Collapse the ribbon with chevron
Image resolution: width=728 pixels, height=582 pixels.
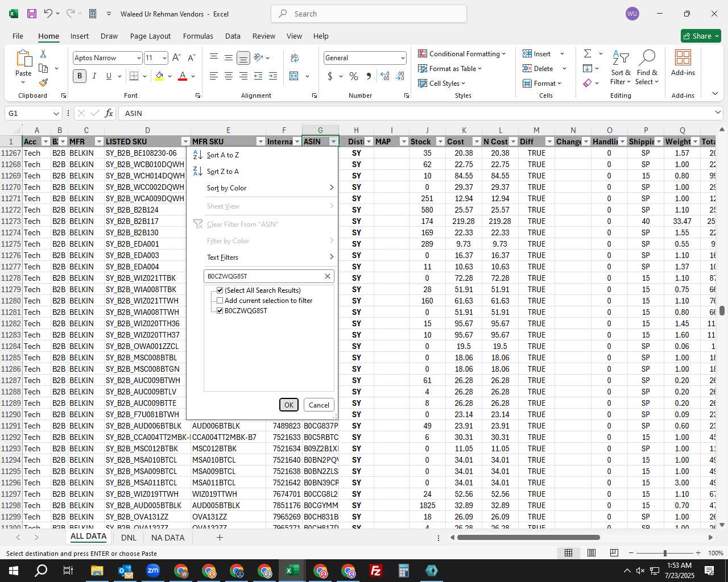(715, 94)
